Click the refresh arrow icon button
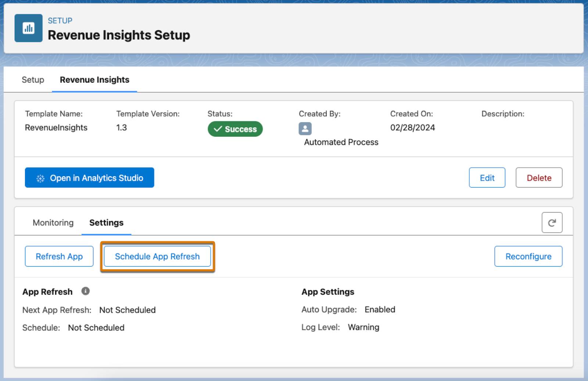The image size is (588, 381). tap(552, 222)
